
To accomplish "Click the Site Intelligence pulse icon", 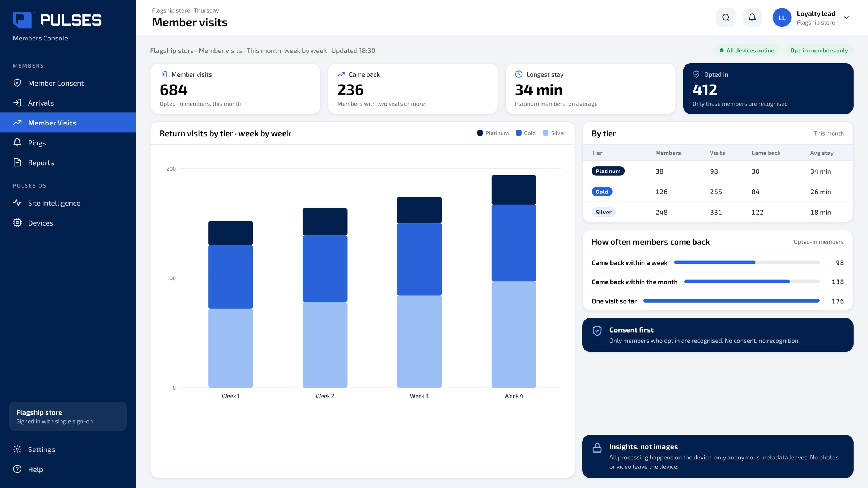I will (x=17, y=203).
